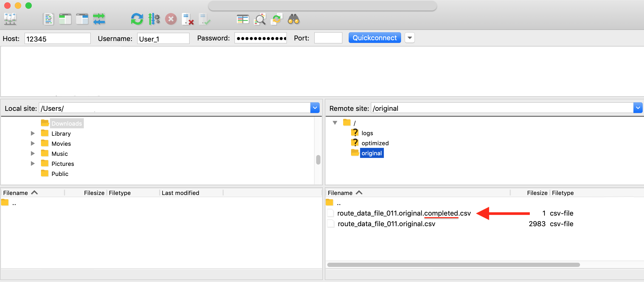644x282 pixels.
Task: Disconnect from the current server
Action: (188, 19)
